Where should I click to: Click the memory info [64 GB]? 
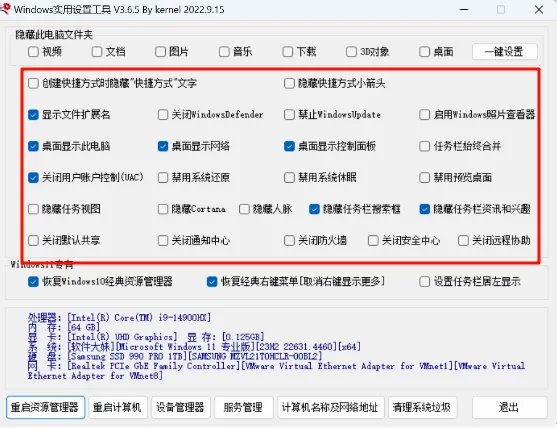point(83,327)
